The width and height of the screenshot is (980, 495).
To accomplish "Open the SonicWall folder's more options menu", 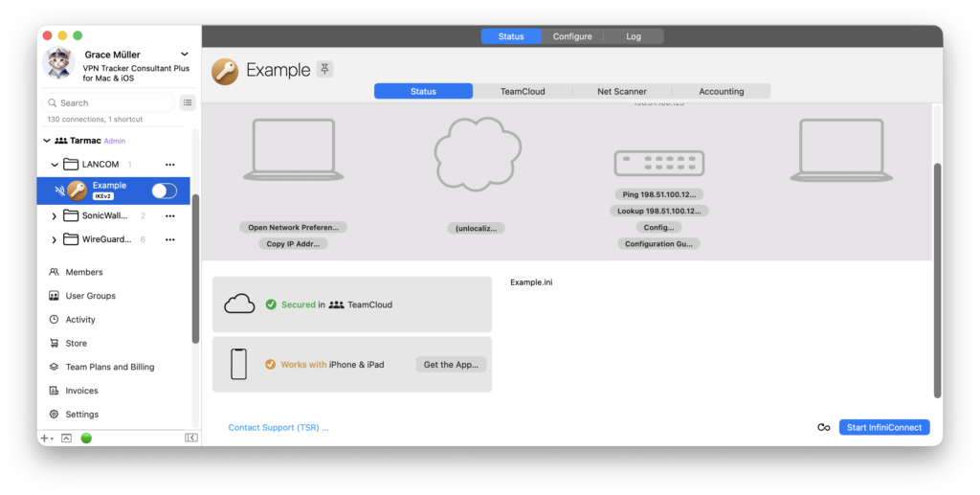I will (170, 216).
